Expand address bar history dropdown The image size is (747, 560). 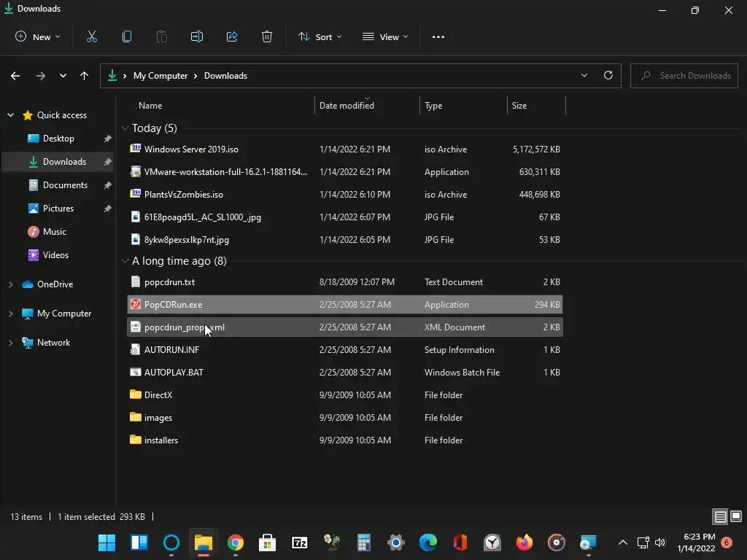pos(584,75)
